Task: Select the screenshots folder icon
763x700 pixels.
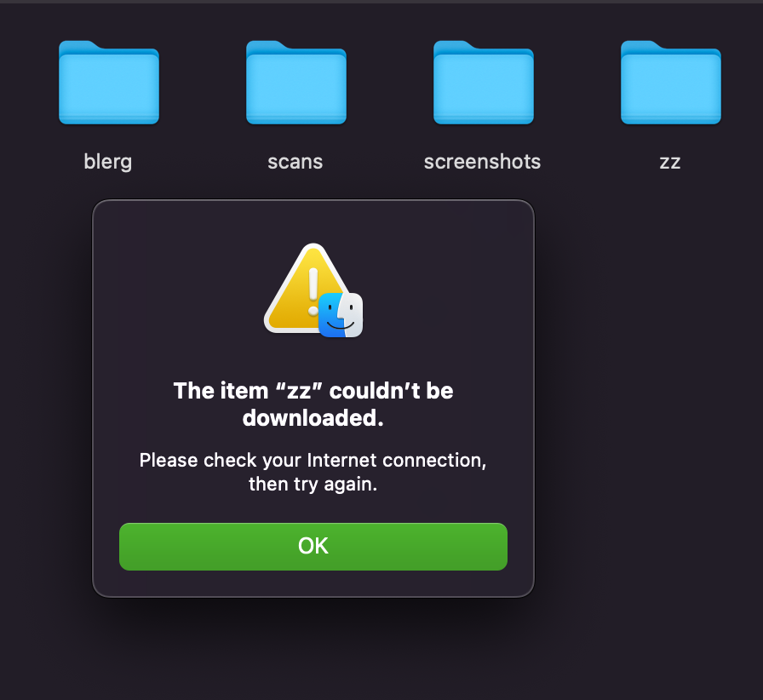Action: coord(484,83)
